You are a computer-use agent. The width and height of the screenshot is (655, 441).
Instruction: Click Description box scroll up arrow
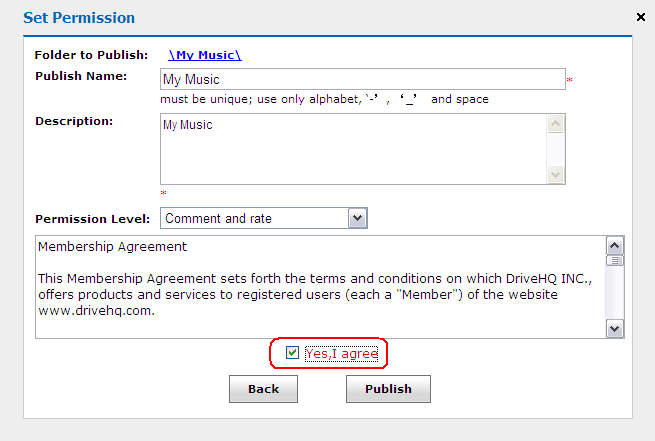(556, 123)
